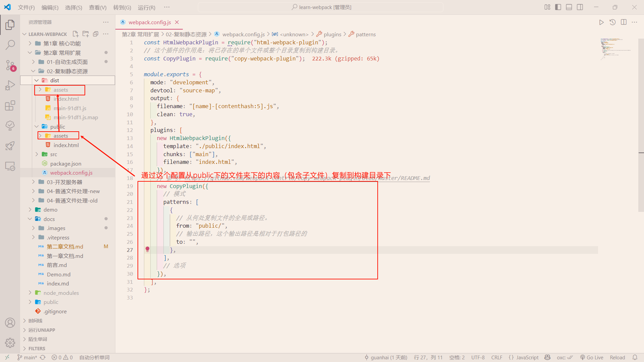Open the 查看(V) menu
The width and height of the screenshot is (644, 362).
(x=98, y=7)
